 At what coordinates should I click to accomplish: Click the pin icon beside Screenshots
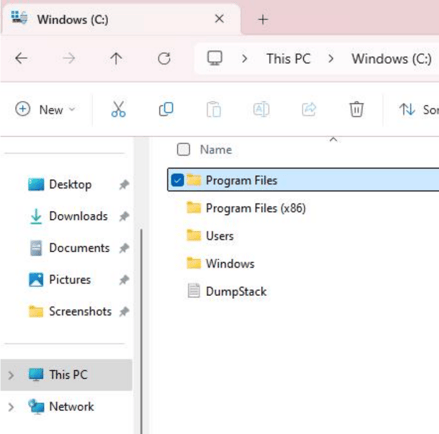[124, 311]
